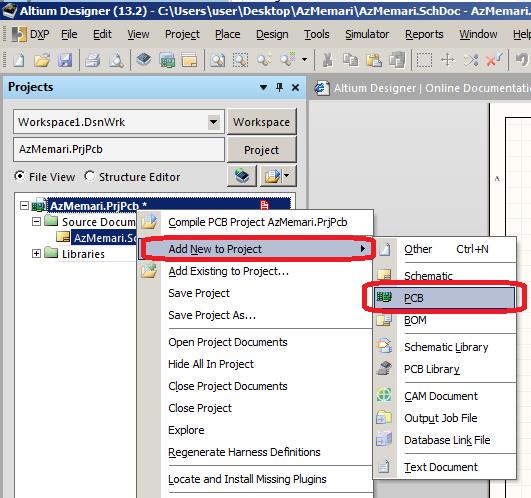Open the Reports menu

tap(424, 34)
